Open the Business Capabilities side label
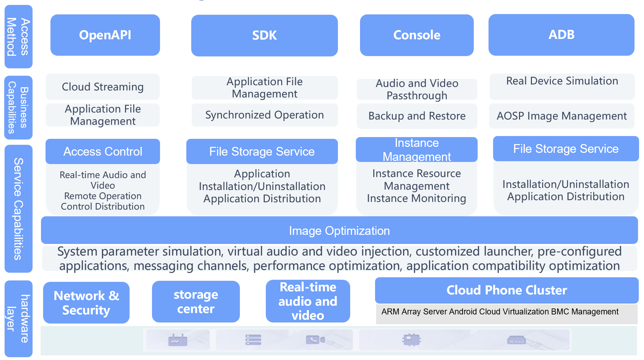 [18, 108]
